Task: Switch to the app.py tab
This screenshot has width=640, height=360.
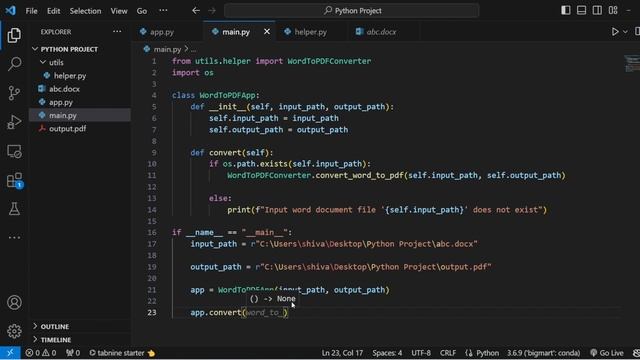Action: tap(162, 32)
